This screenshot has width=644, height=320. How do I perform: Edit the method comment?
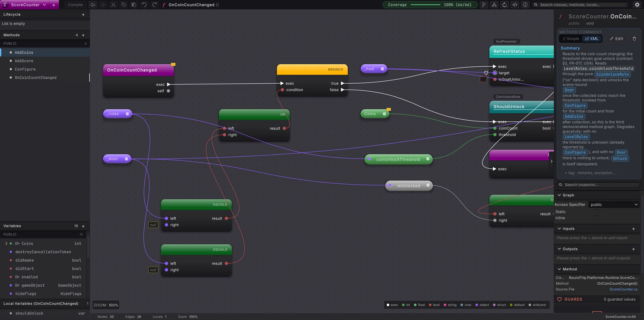coord(616,39)
